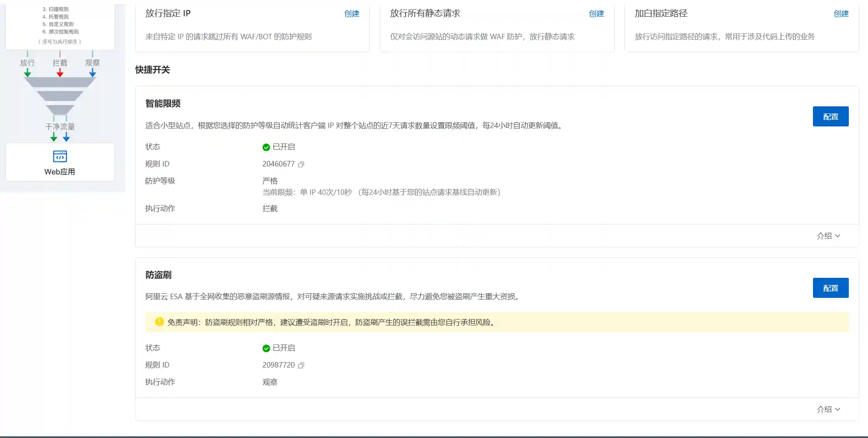Click 创建 on 放行指定 IP card
The image size is (868, 438).
coord(351,14)
